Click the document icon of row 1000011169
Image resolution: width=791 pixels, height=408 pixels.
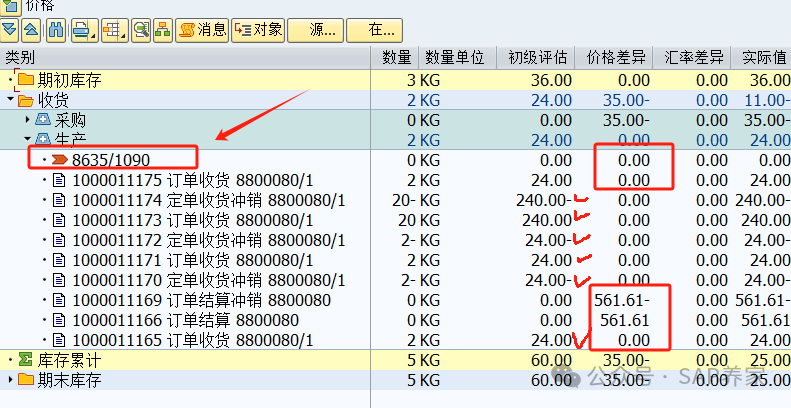60,300
